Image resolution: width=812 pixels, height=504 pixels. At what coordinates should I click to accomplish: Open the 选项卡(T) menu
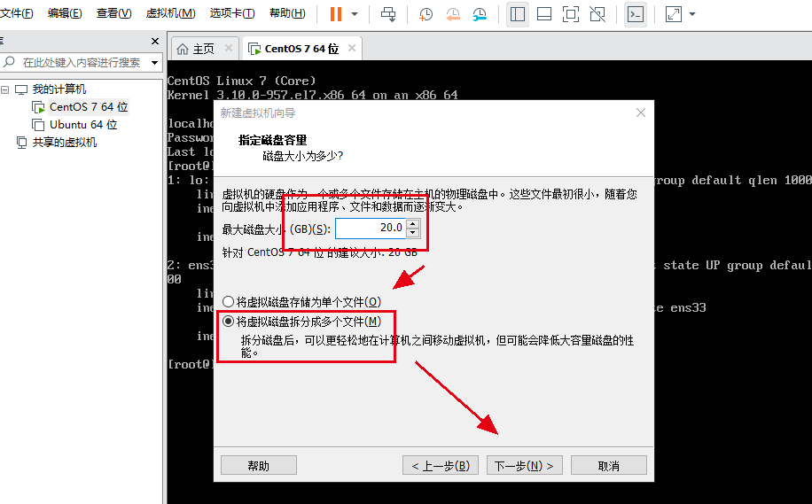click(x=232, y=13)
